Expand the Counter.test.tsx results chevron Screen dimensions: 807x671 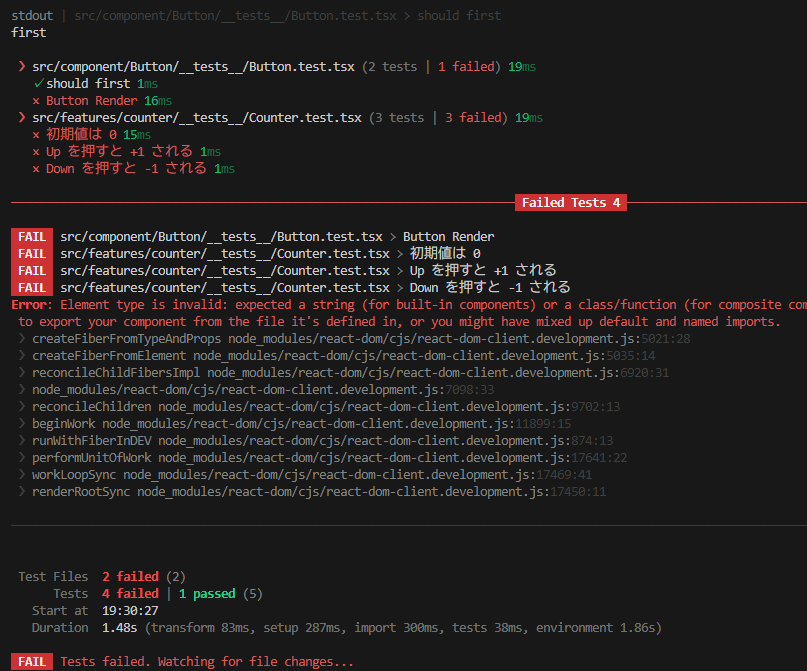tap(22, 118)
